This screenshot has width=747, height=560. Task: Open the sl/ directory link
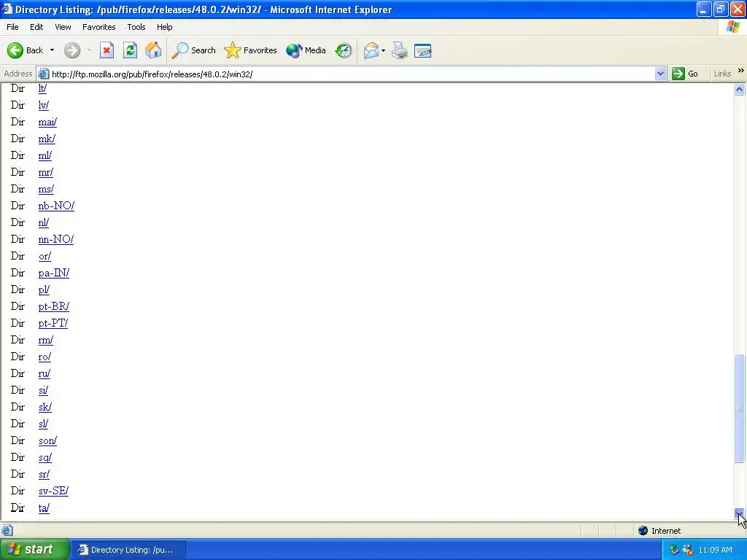point(43,424)
